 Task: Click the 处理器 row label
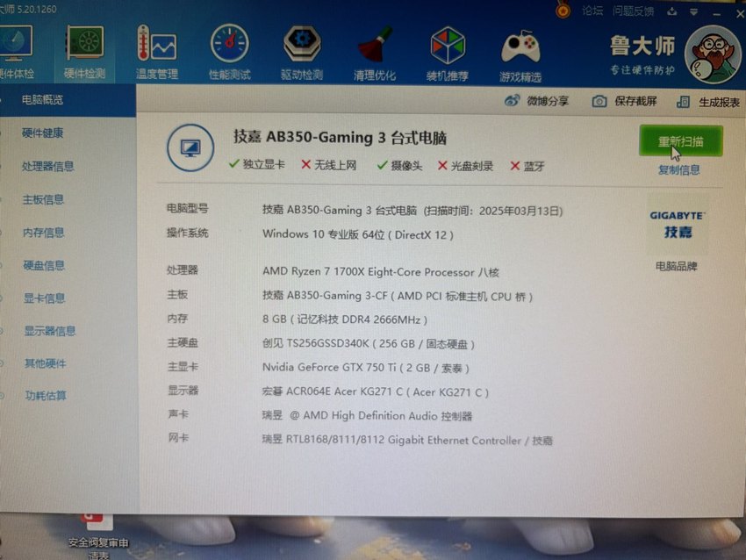[183, 270]
